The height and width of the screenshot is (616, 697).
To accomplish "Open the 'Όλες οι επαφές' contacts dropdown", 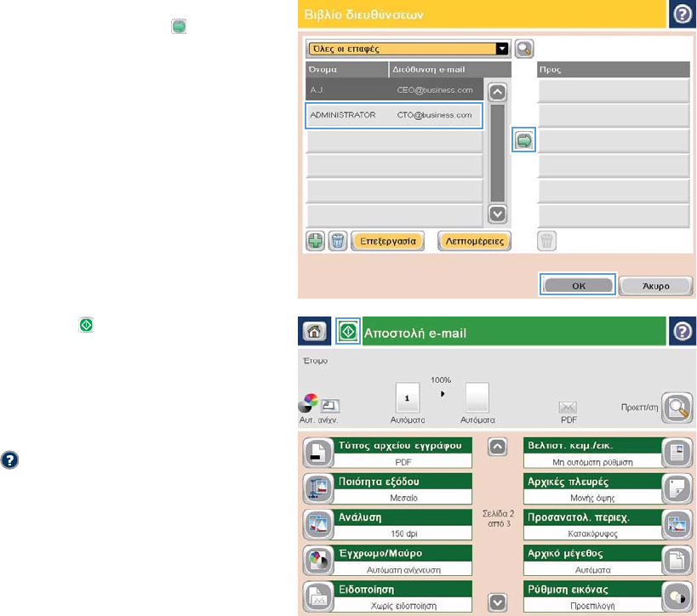I will click(408, 48).
